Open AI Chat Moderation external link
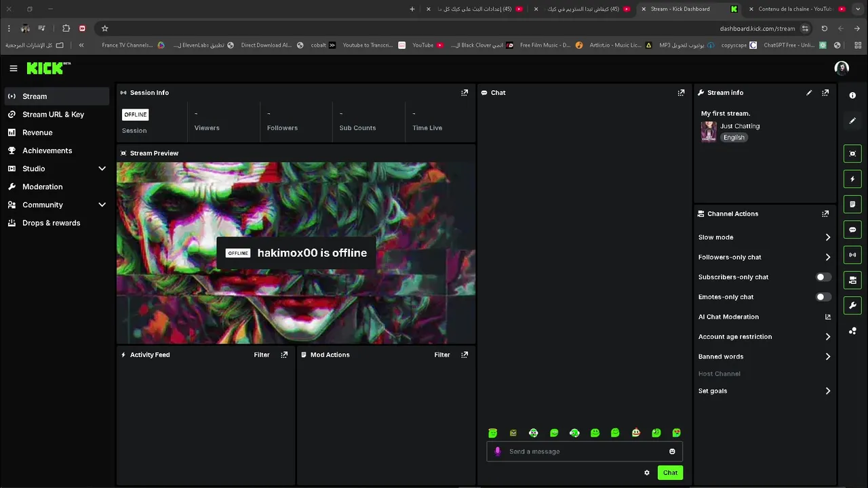This screenshot has width=868, height=488. pos(827,317)
